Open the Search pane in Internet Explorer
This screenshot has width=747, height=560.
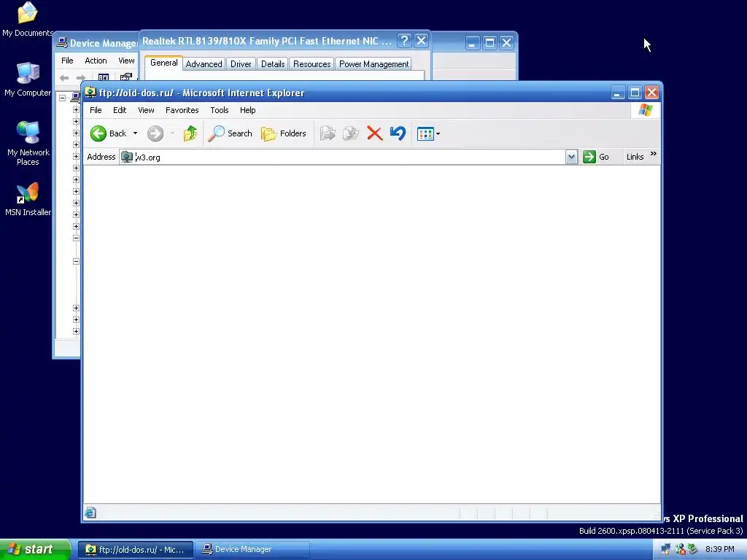[x=230, y=133]
